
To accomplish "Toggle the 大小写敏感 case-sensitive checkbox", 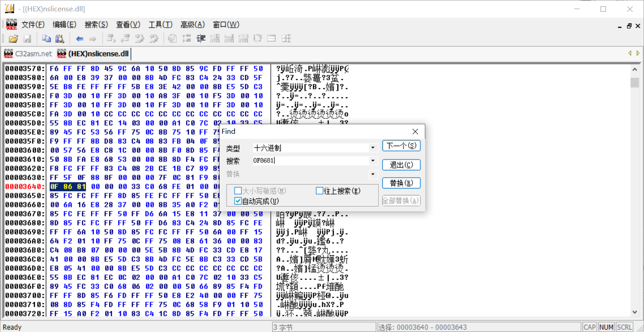I will coord(238,191).
